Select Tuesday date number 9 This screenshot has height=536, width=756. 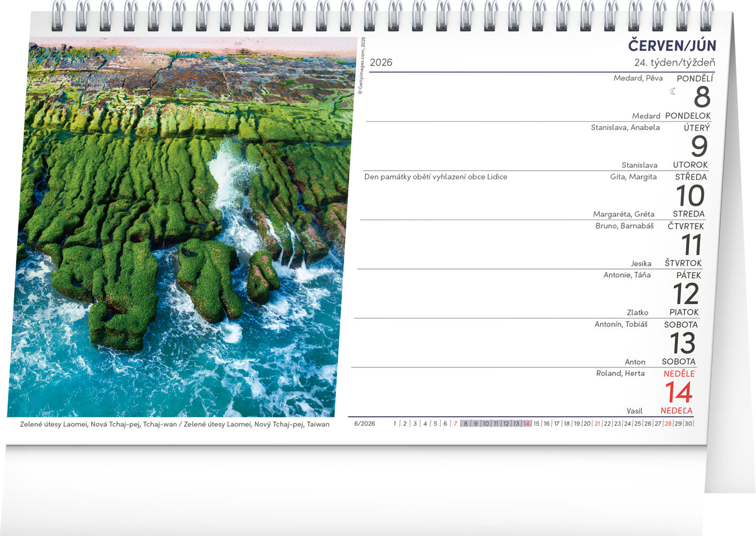699,146
